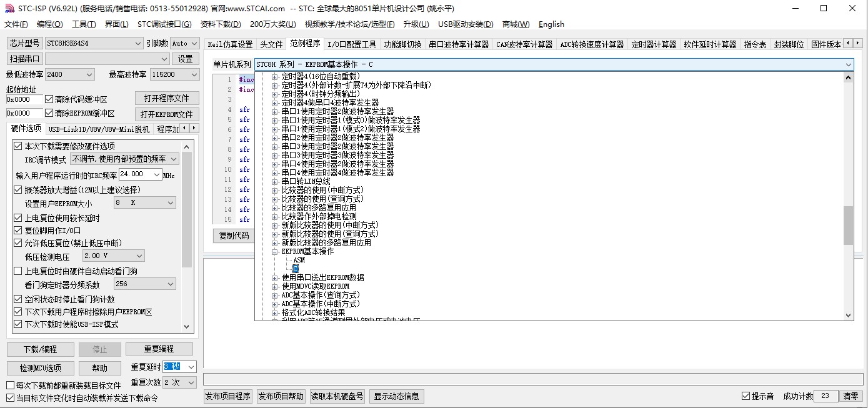Open the 最高波特率 115200 dropdown
Viewport: 868px width, 408px height.
coord(174,74)
